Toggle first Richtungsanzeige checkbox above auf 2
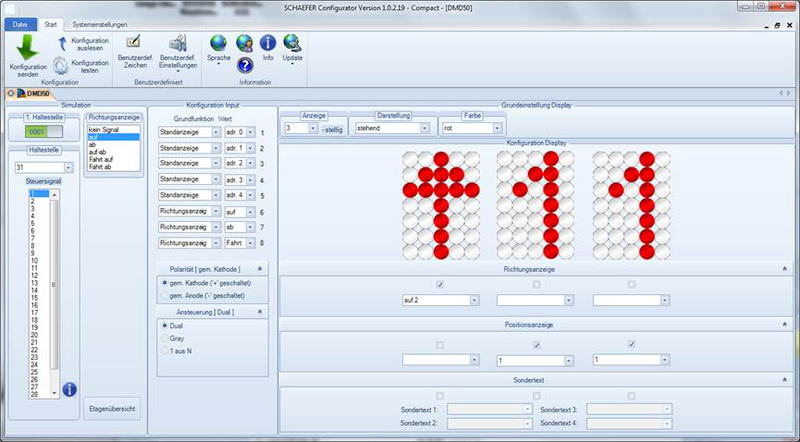 (440, 284)
